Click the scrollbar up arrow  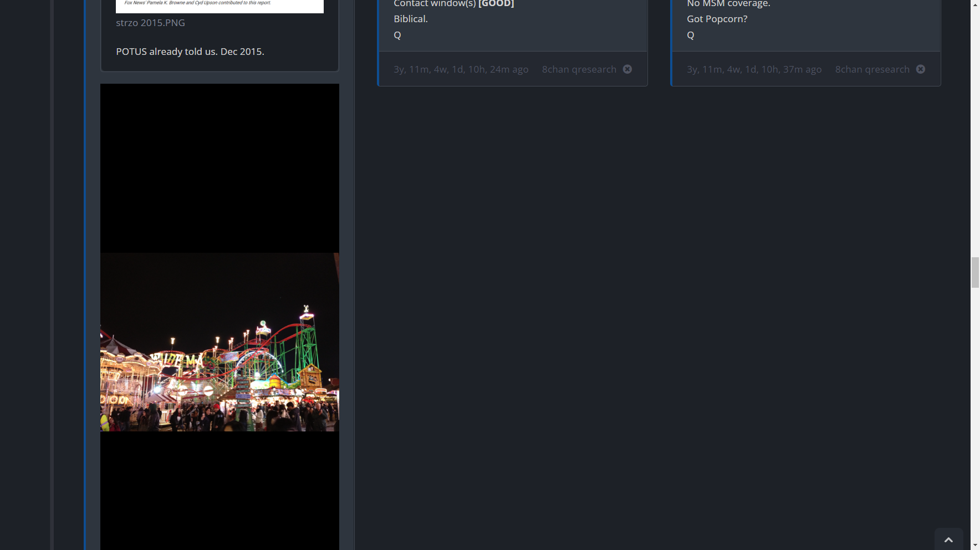click(975, 4)
